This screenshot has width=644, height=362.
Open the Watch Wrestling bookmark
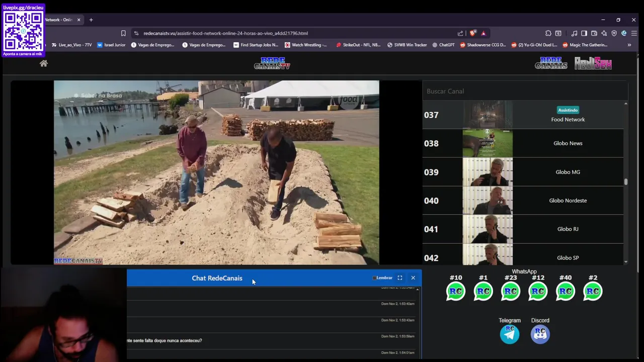click(x=305, y=45)
